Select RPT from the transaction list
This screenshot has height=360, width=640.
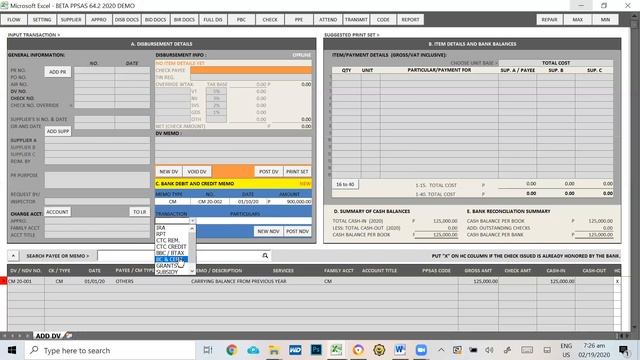[161, 234]
